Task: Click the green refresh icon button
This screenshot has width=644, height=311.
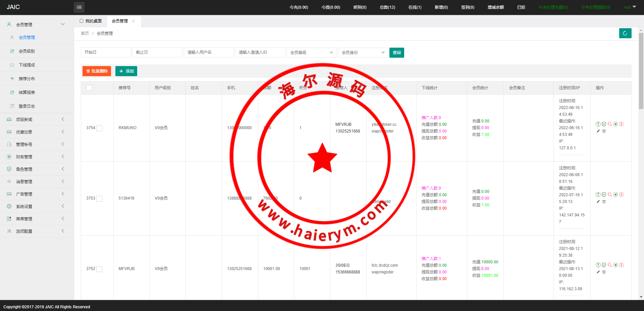Action: coord(625,33)
